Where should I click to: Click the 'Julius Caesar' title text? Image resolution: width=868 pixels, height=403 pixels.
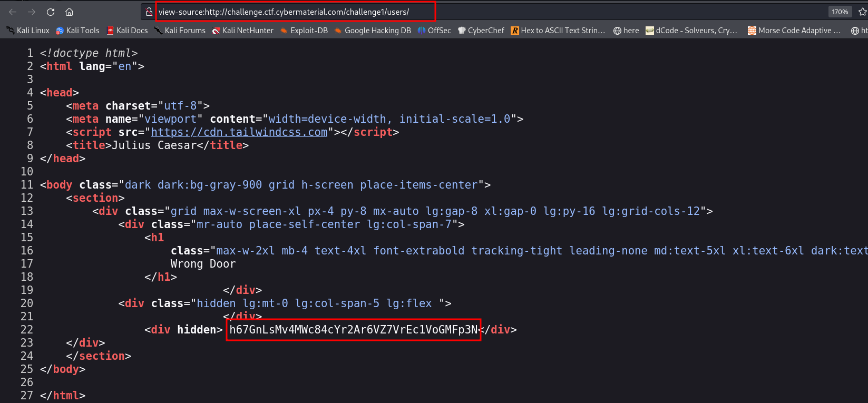(154, 145)
